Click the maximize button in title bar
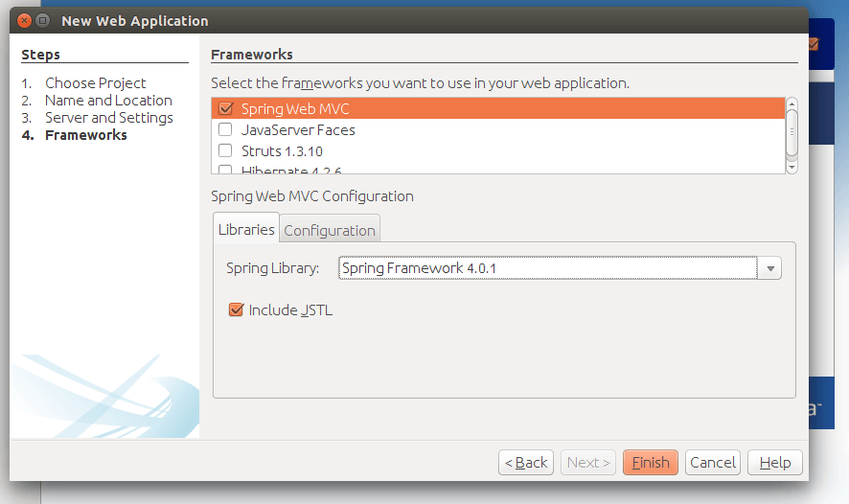 click(x=43, y=20)
